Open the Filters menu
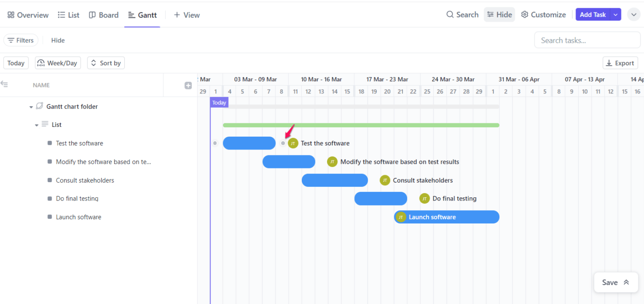Image resolution: width=644 pixels, height=304 pixels. (x=21, y=40)
